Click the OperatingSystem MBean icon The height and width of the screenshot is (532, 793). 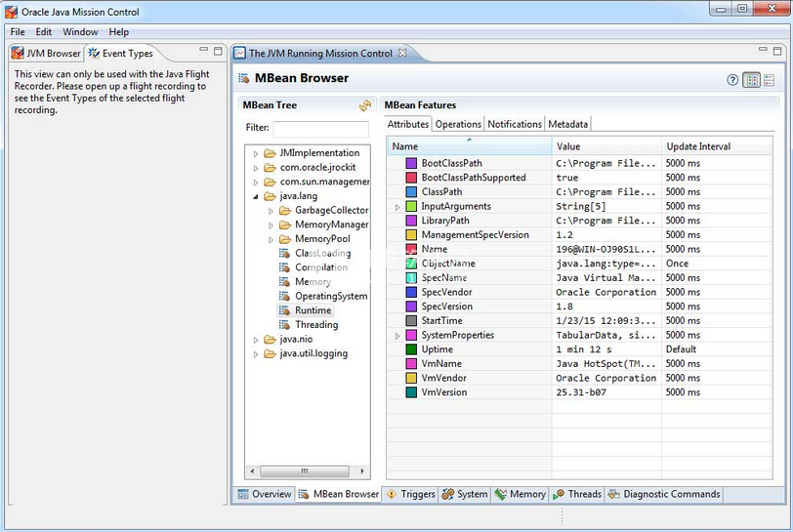[x=285, y=297]
